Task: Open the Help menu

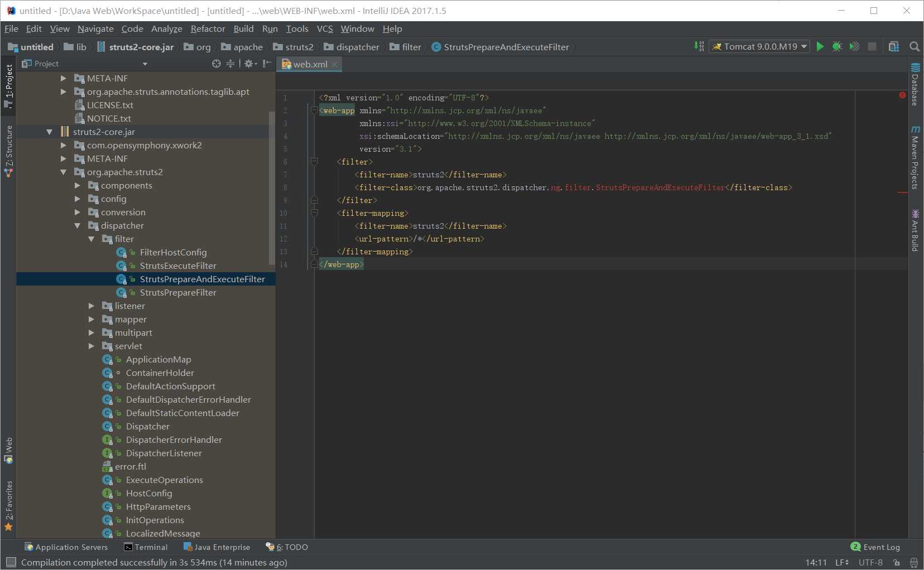Action: point(392,28)
